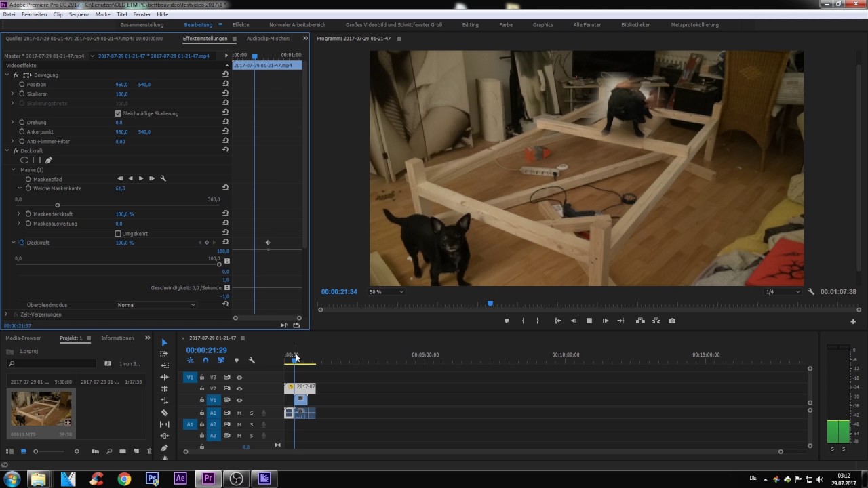Select the pen mask tool under Deckkraft
868x488 pixels.
click(x=49, y=160)
